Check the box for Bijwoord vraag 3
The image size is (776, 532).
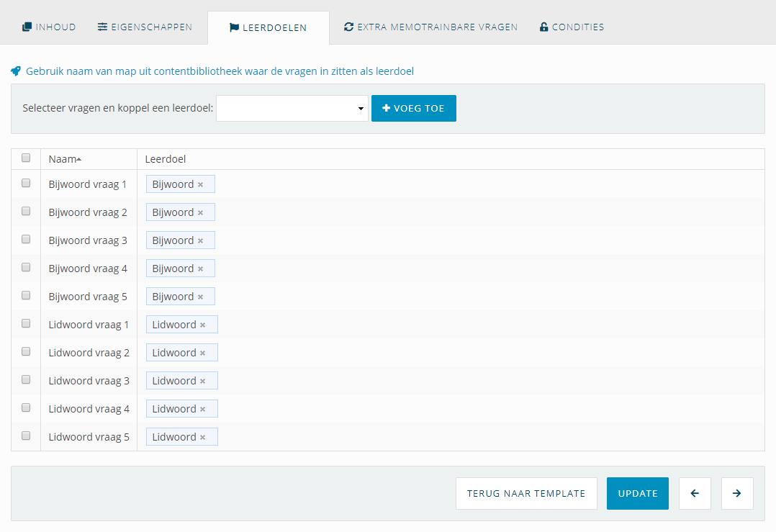coord(26,240)
